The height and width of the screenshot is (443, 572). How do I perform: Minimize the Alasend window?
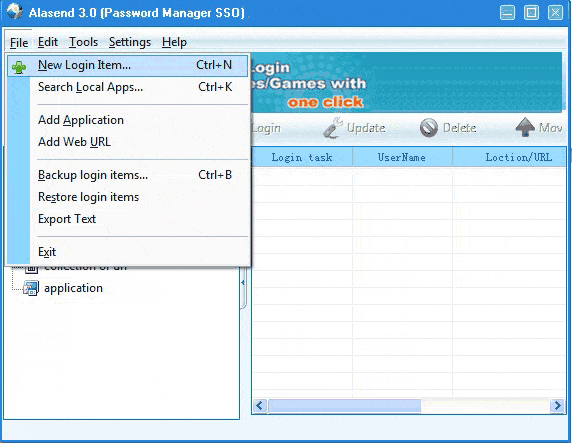[507, 13]
